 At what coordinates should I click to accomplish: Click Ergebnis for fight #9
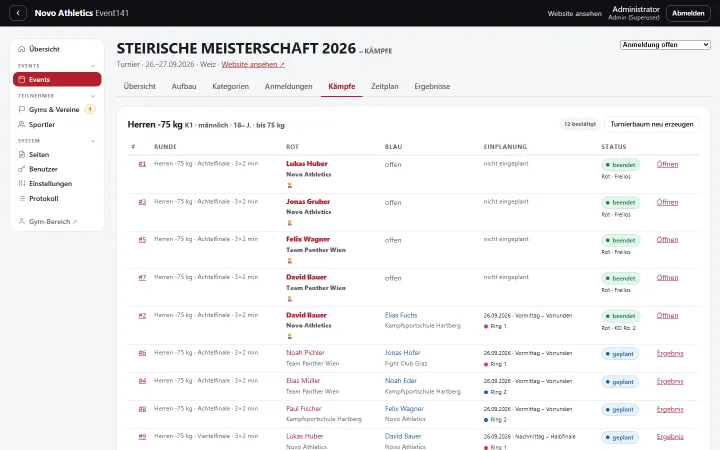[x=670, y=437]
